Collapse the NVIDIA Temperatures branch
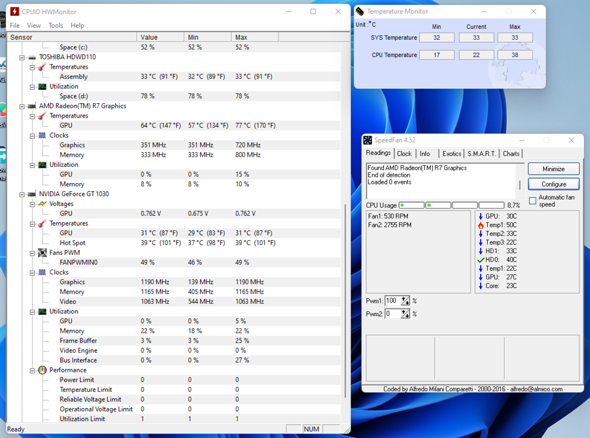This screenshot has width=590, height=438. [32, 224]
